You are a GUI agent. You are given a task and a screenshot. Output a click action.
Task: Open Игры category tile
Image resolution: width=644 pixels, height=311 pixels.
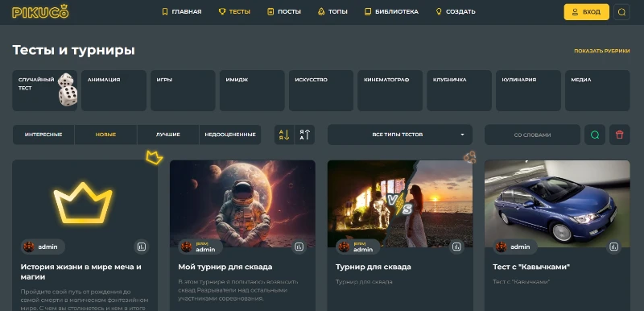(x=183, y=90)
